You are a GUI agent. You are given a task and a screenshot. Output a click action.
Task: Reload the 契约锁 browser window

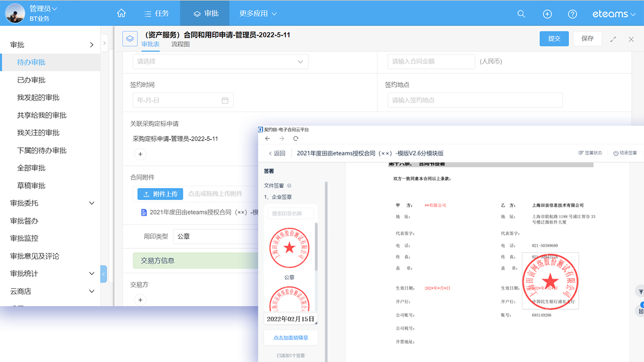click(296, 139)
